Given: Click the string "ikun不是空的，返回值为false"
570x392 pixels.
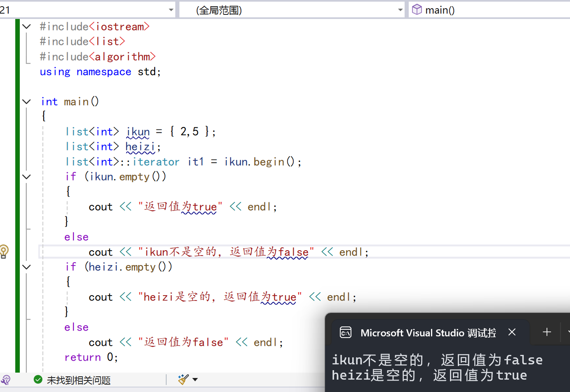Looking at the screenshot, I should [226, 252].
